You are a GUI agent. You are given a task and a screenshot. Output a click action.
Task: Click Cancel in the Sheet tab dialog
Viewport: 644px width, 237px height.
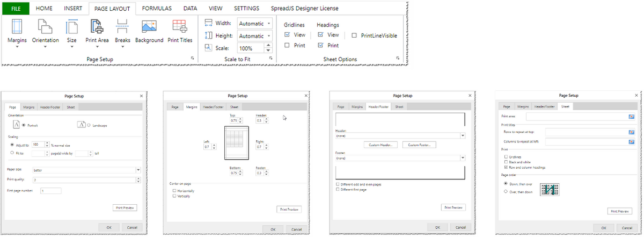coord(627,227)
